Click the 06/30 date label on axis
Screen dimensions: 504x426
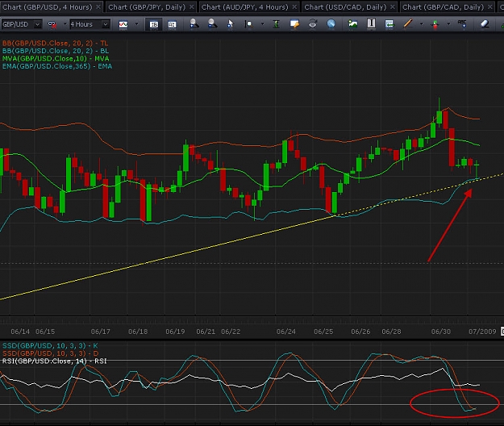click(441, 332)
